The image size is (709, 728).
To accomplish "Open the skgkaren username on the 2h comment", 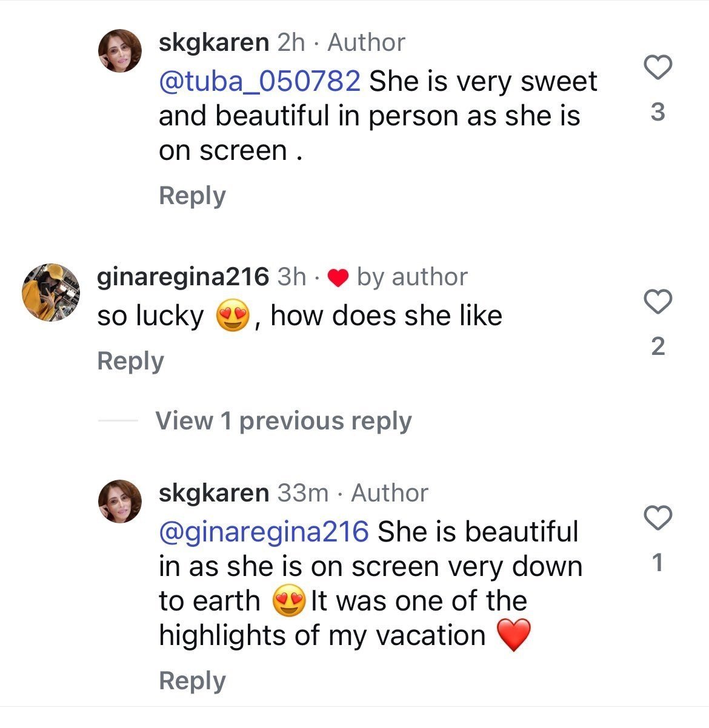I will click(x=213, y=42).
